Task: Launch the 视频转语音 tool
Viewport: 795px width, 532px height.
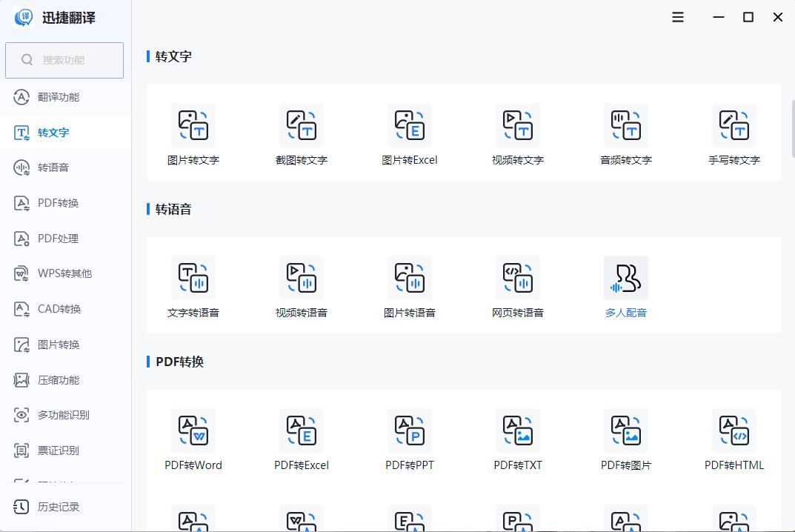Action: (x=301, y=287)
